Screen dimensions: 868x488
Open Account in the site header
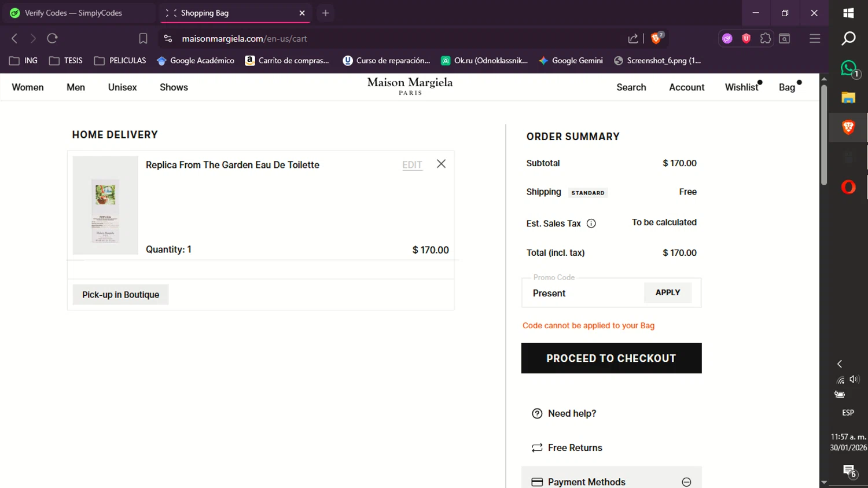687,87
